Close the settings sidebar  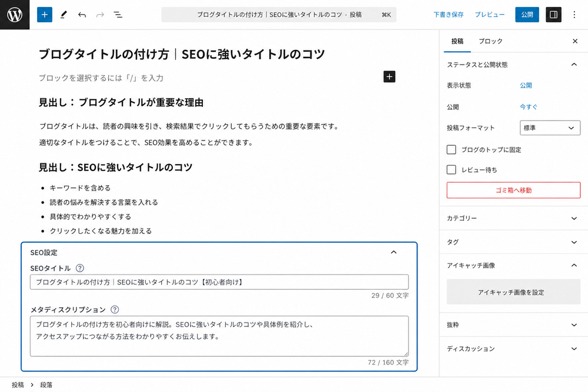(x=575, y=41)
